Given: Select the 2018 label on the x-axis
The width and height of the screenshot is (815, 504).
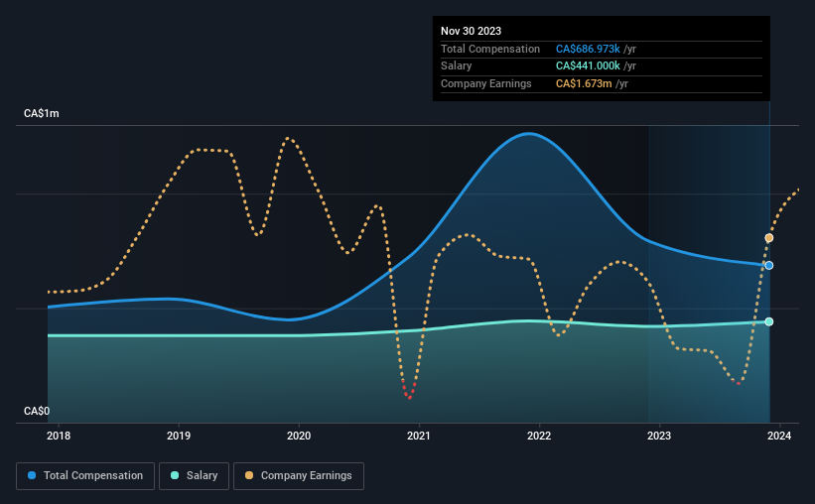Looking at the screenshot, I should point(59,436).
